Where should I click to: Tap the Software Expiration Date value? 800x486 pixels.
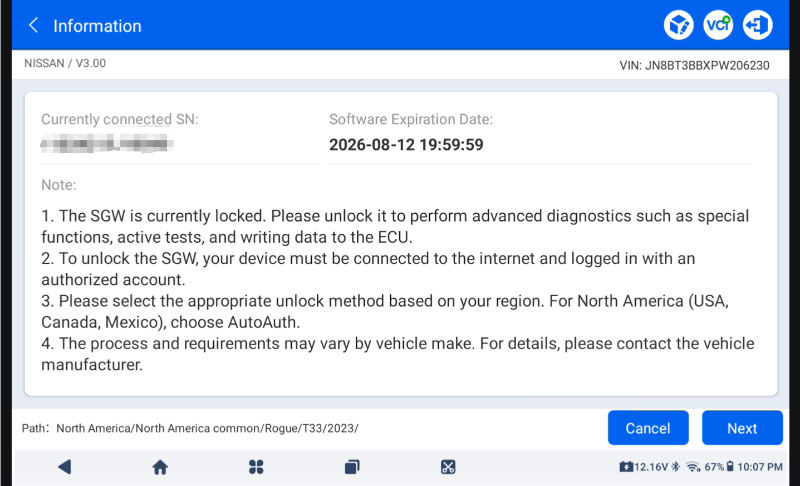click(406, 145)
